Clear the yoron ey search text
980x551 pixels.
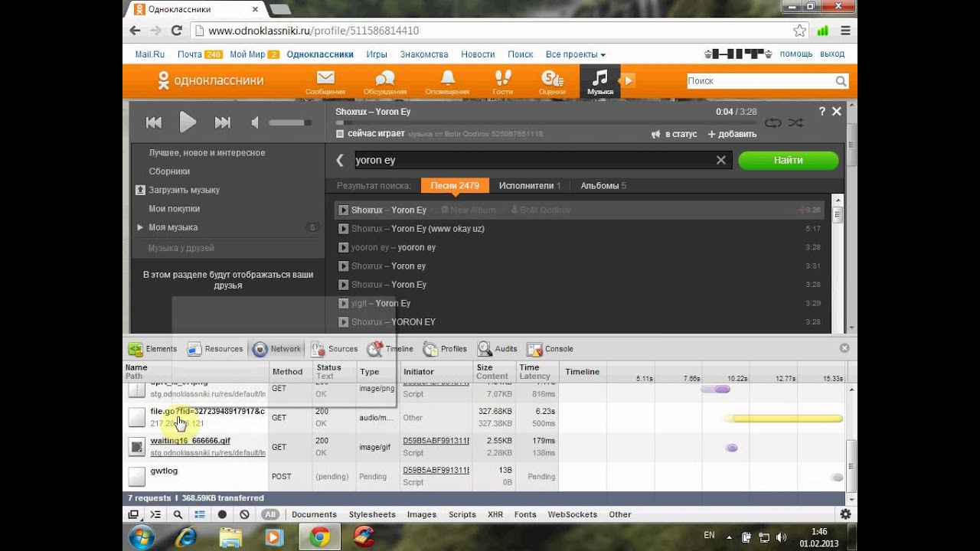[x=720, y=160]
